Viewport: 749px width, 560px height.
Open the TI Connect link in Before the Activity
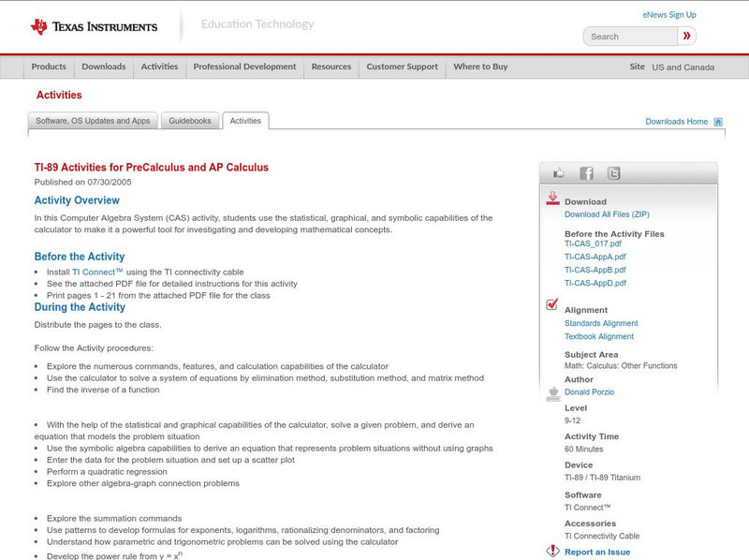(97, 272)
